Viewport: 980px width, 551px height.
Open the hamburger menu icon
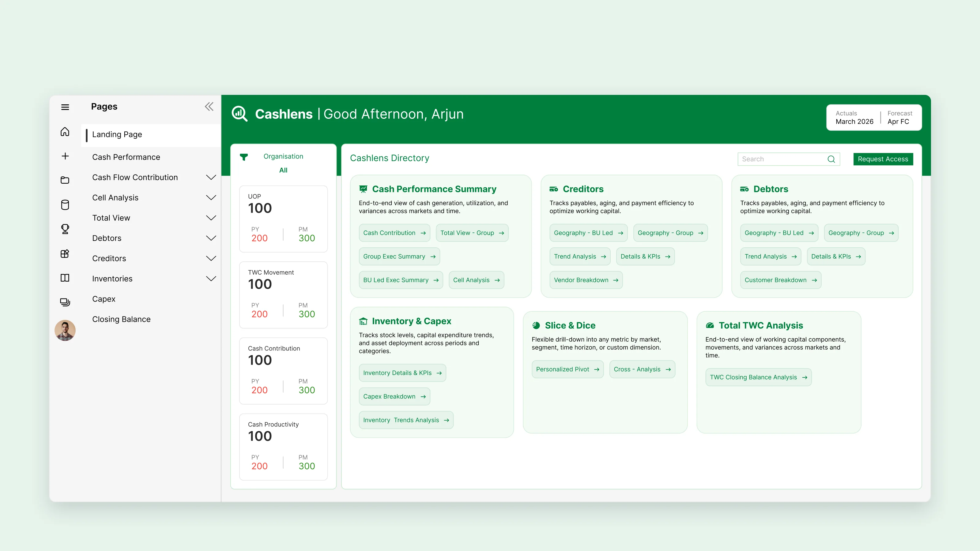[x=65, y=107]
